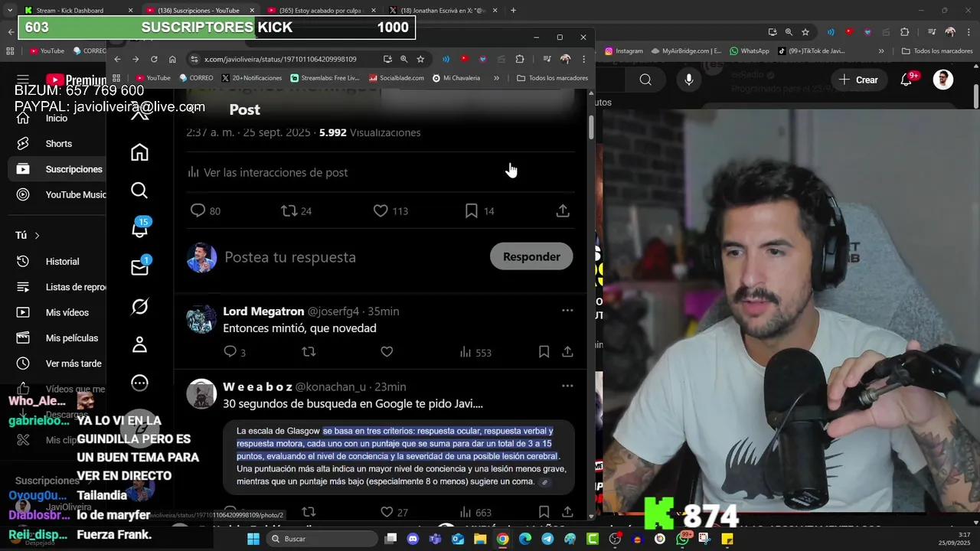Start YouTube voice search microphone

689,80
